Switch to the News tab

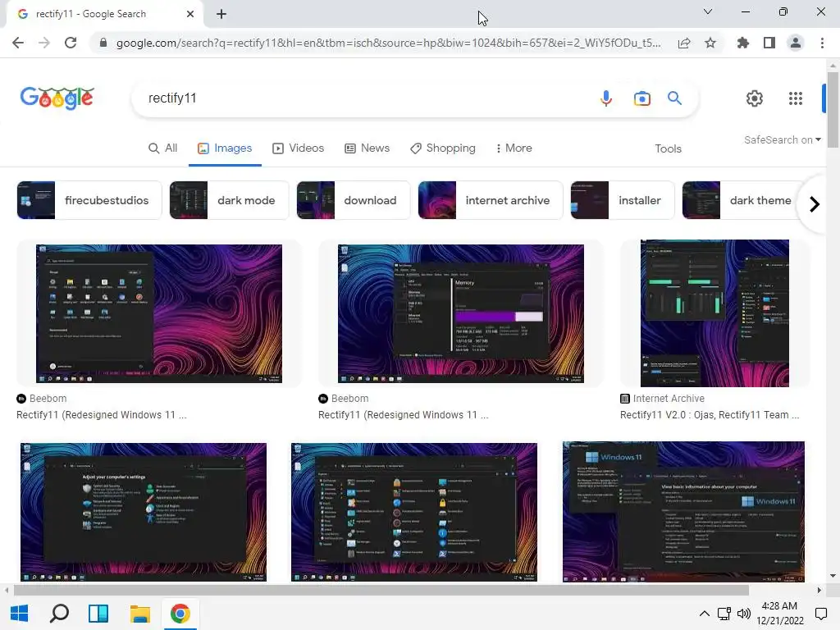pyautogui.click(x=367, y=148)
